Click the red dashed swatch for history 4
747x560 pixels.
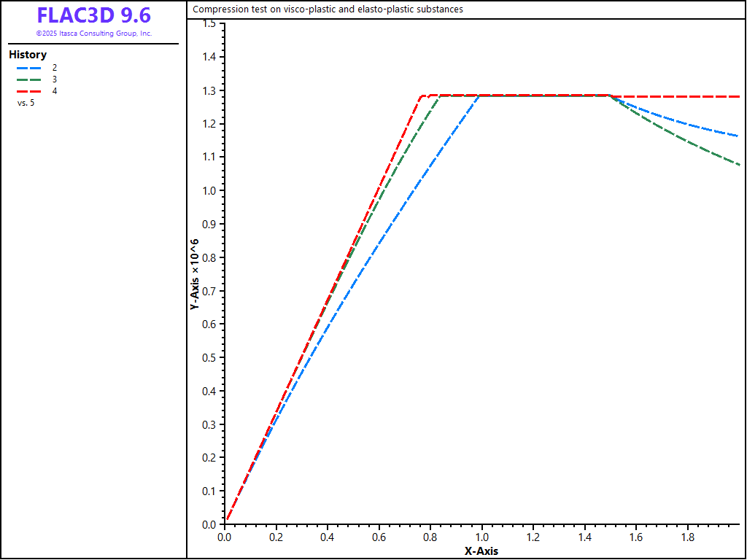[x=28, y=90]
